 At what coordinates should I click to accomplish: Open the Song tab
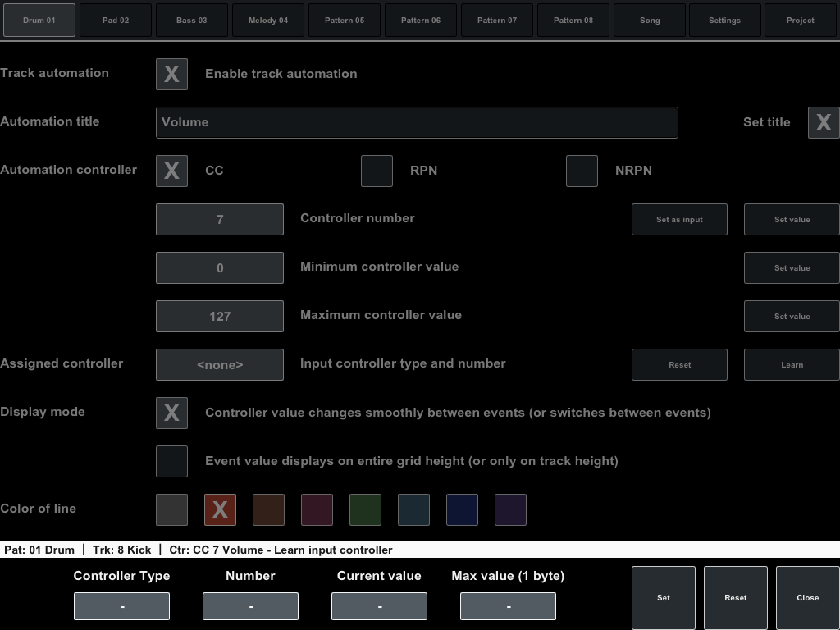point(649,20)
